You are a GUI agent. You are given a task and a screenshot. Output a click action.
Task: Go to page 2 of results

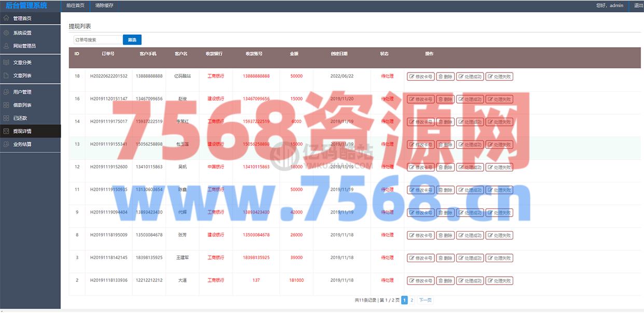(412, 300)
